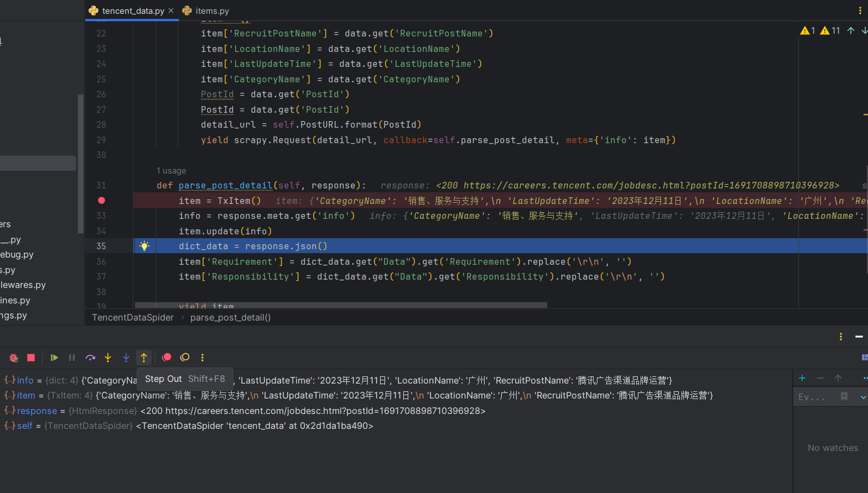Screen dimensions: 868x493
Task: Switch to the tencent_data.py tab
Action: [x=133, y=11]
